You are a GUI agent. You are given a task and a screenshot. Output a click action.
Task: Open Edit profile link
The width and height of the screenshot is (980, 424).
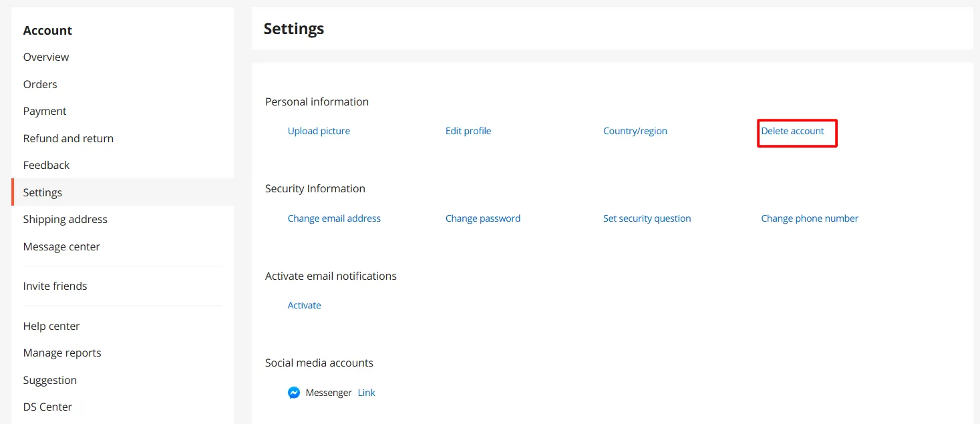point(468,131)
